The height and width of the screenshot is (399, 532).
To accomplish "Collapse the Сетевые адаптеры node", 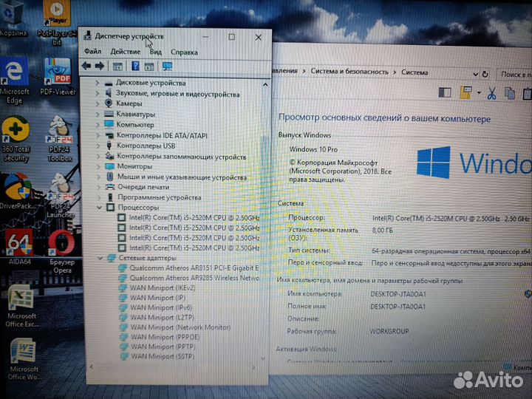I will (x=100, y=258).
